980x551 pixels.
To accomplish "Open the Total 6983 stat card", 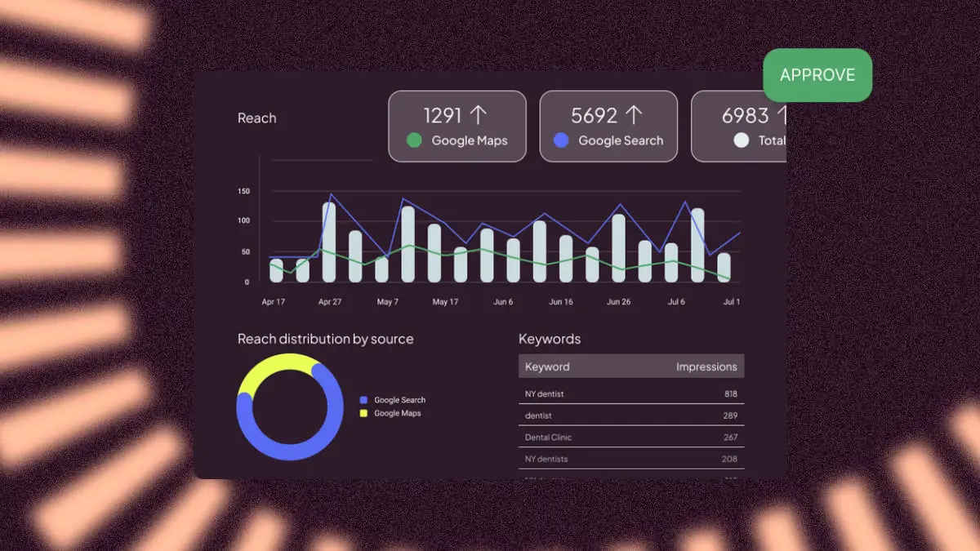I will pos(739,126).
